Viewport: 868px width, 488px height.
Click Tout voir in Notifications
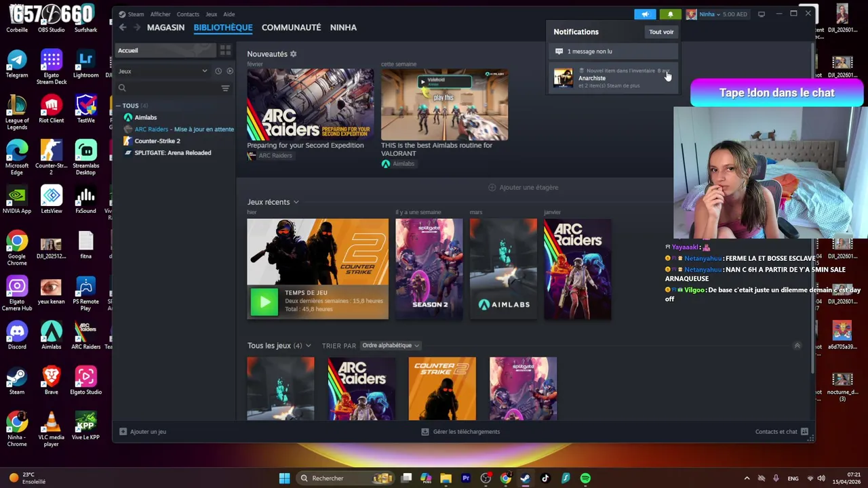coord(661,32)
